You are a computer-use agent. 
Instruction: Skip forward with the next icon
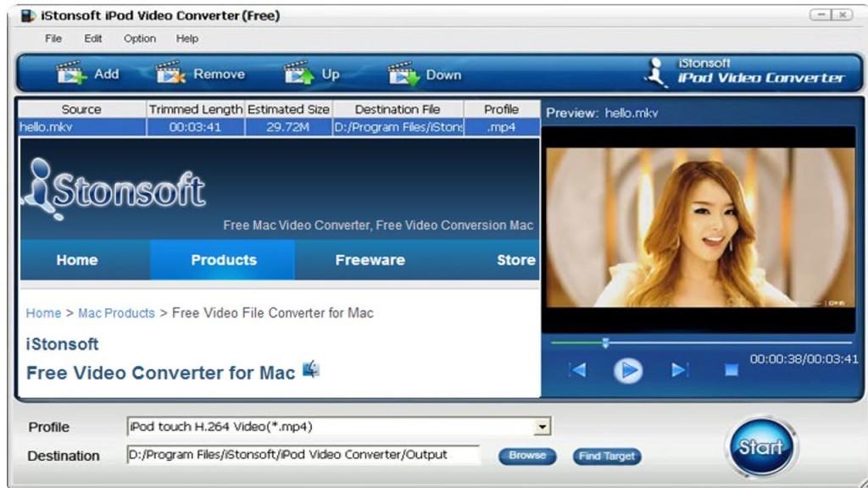click(x=679, y=370)
